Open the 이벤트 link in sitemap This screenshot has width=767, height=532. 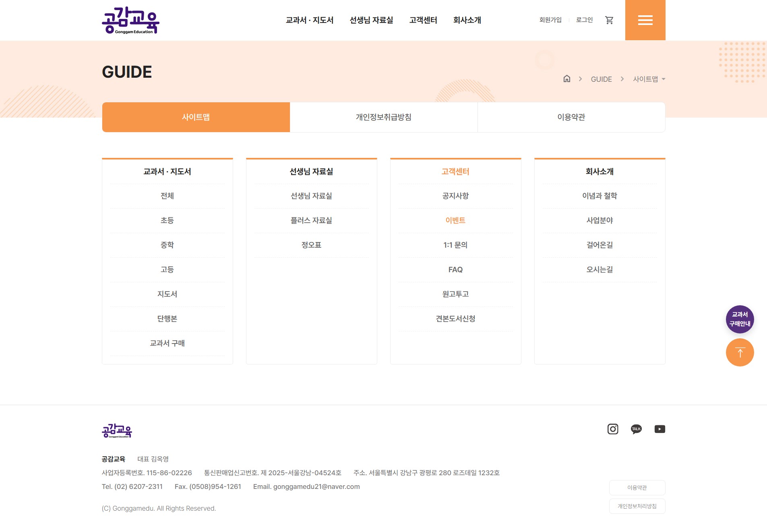455,220
